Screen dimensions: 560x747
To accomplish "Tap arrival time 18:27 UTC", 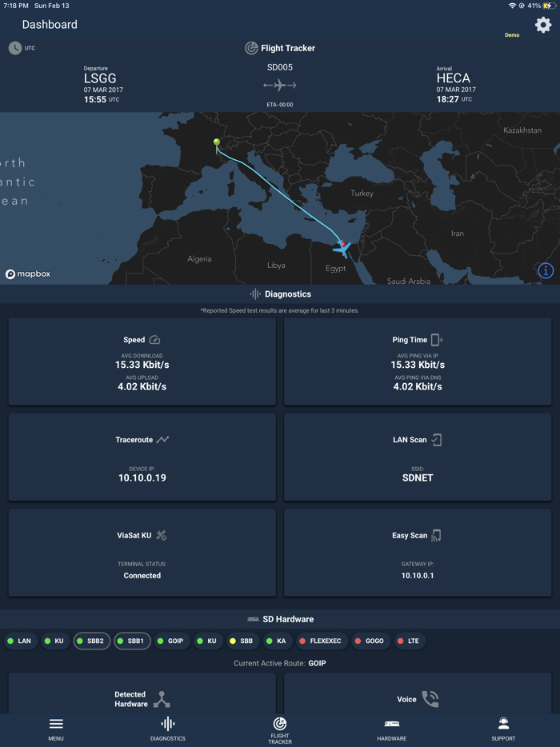I will click(x=454, y=99).
